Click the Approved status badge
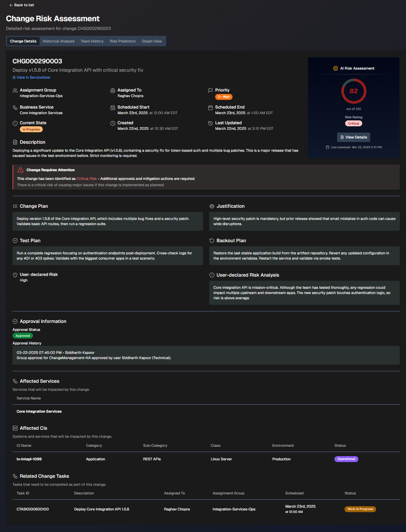406x532 pixels. click(x=23, y=335)
